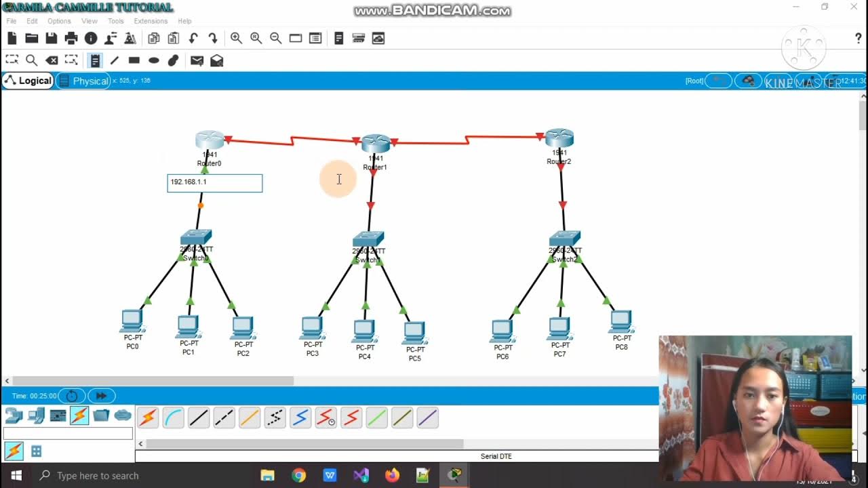Screen dimensions: 868x488
Task: Choose the Serial DCE cable with clock
Action: pyautogui.click(x=326, y=418)
